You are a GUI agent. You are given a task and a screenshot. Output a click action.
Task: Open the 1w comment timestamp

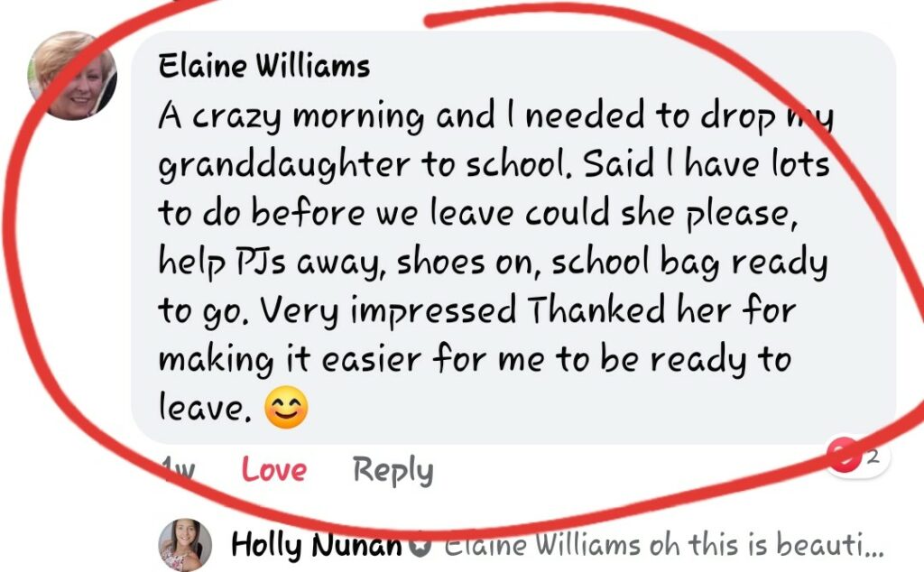pos(178,470)
